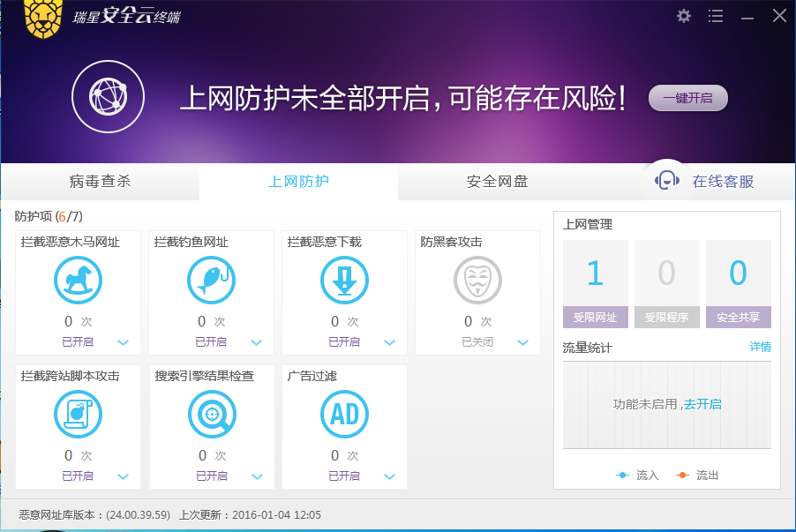
Task: Toggle 已开启 status under 拦截恶意木马网址
Action: point(78,341)
